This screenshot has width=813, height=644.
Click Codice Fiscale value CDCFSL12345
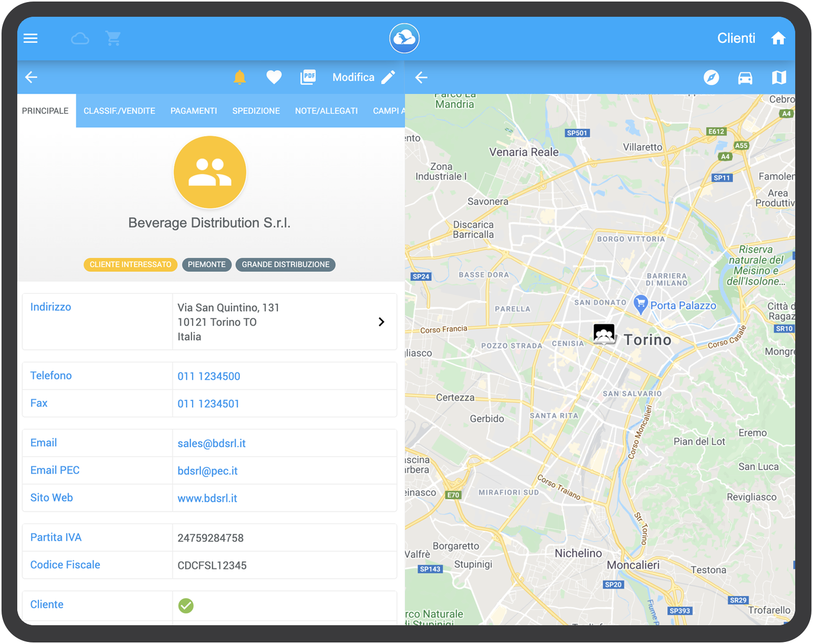pyautogui.click(x=212, y=565)
